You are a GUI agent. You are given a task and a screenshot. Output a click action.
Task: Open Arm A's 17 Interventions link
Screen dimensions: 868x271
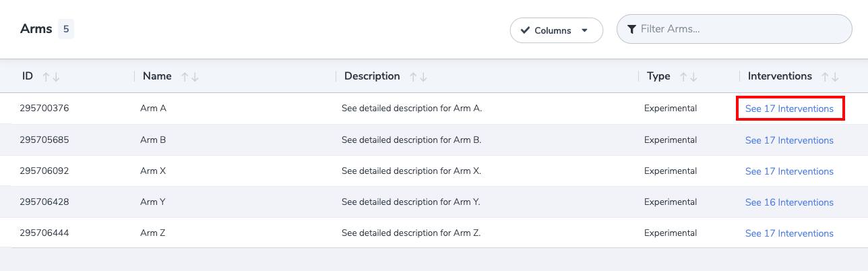coord(789,109)
